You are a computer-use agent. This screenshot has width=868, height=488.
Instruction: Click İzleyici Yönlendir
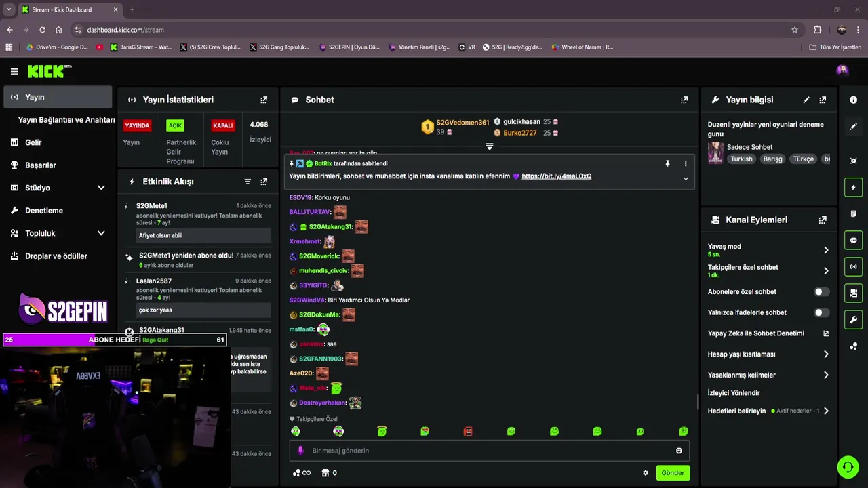pyautogui.click(x=734, y=393)
